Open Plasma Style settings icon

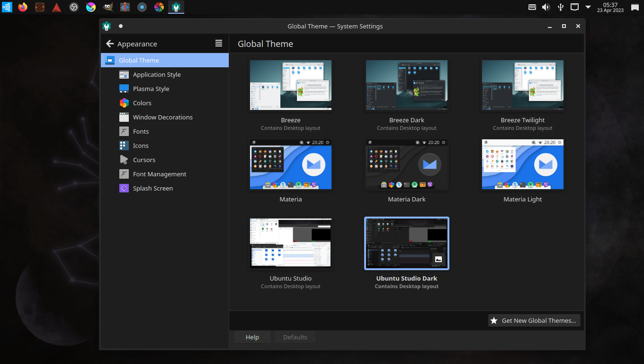point(124,89)
